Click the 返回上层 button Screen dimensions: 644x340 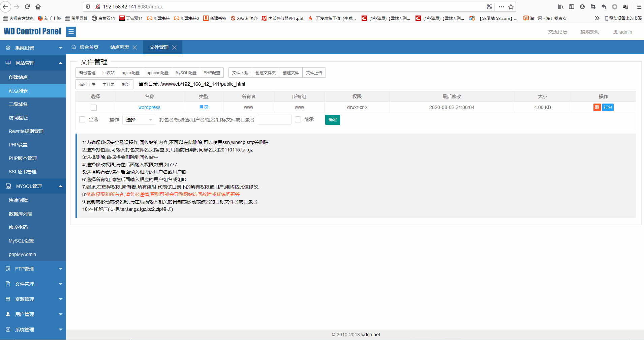87,84
